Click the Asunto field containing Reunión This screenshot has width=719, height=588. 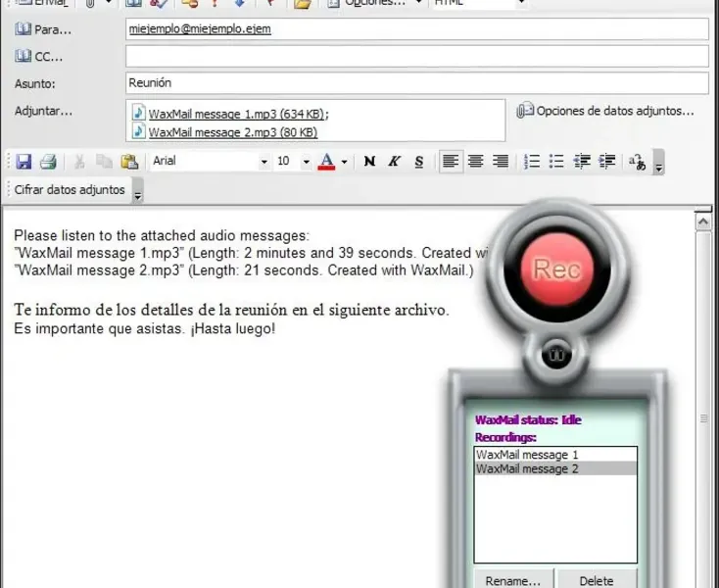[417, 83]
